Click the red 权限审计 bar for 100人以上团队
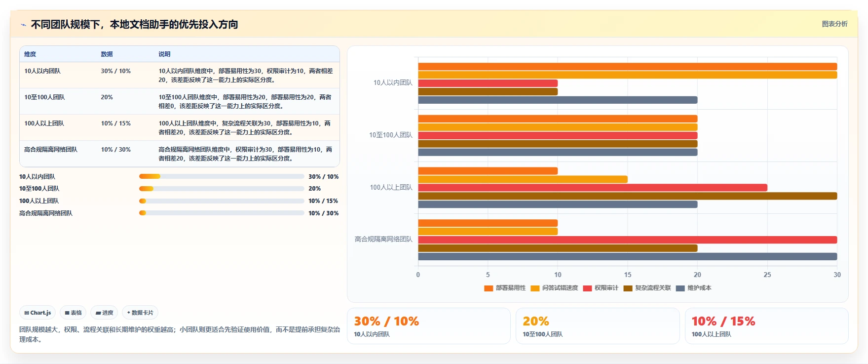This screenshot has width=868, height=364. tap(593, 188)
